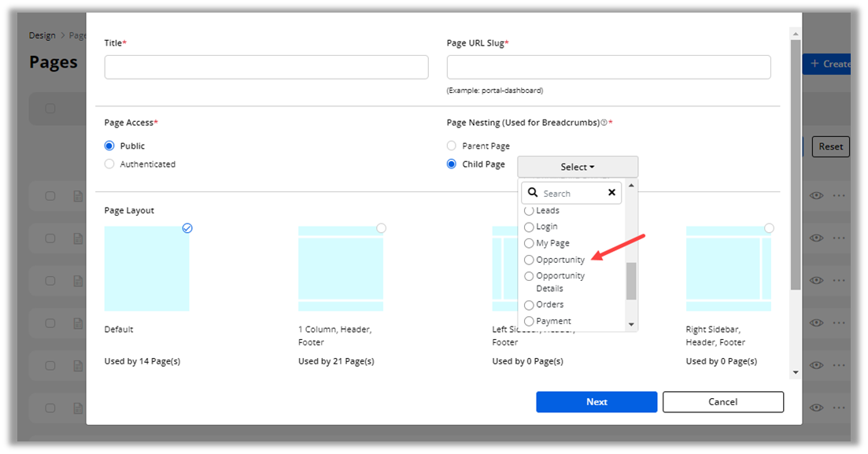Screen dimensions: 868x454
Task: Open the Select parent page dropdown
Action: click(578, 167)
